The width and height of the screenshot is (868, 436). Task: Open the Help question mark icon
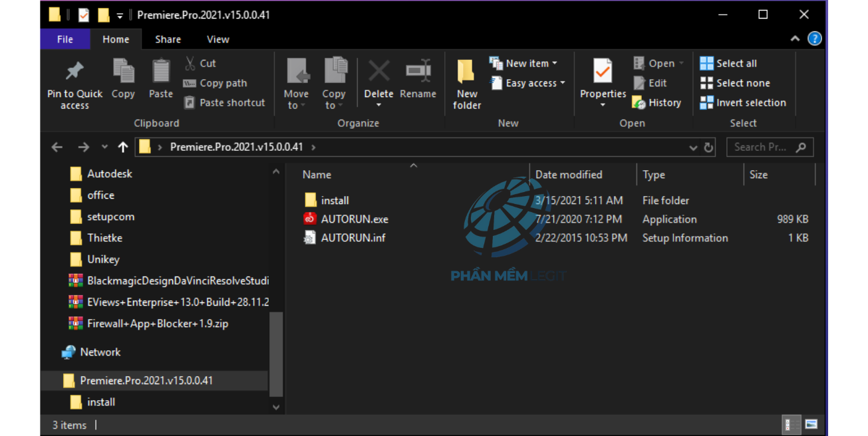815,39
